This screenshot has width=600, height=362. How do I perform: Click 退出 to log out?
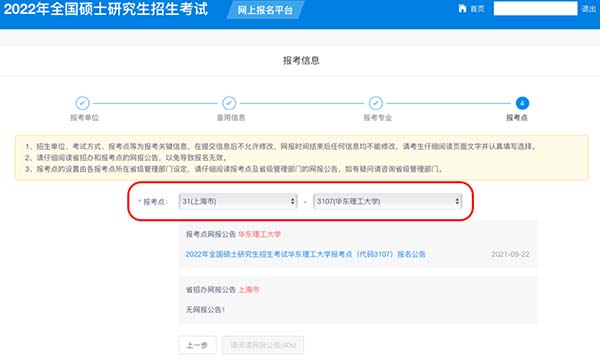point(589,9)
